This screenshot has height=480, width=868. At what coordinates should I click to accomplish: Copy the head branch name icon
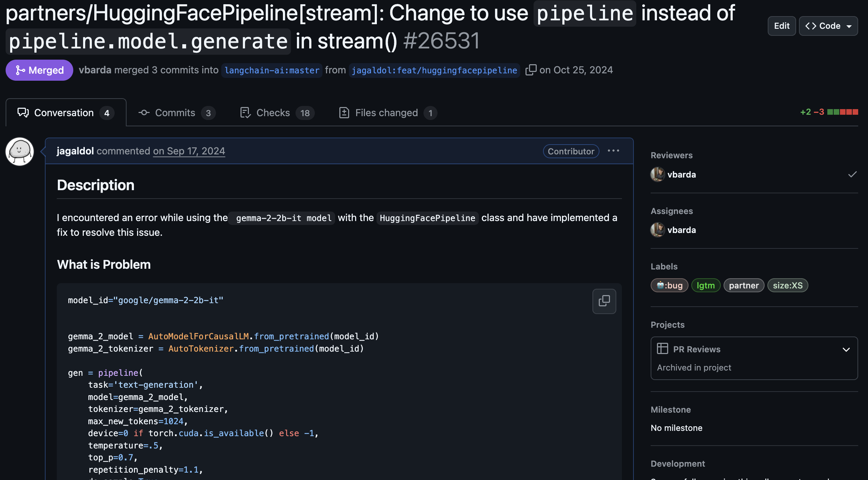pos(531,70)
